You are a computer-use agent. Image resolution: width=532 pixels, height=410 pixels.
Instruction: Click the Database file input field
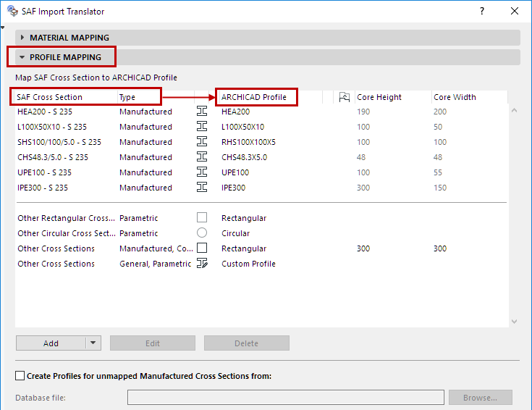tap(286, 398)
